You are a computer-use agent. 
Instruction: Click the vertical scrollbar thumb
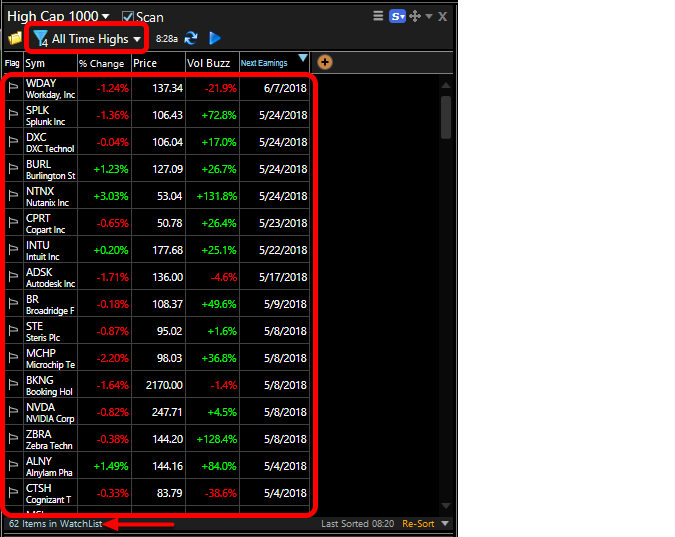(446, 117)
